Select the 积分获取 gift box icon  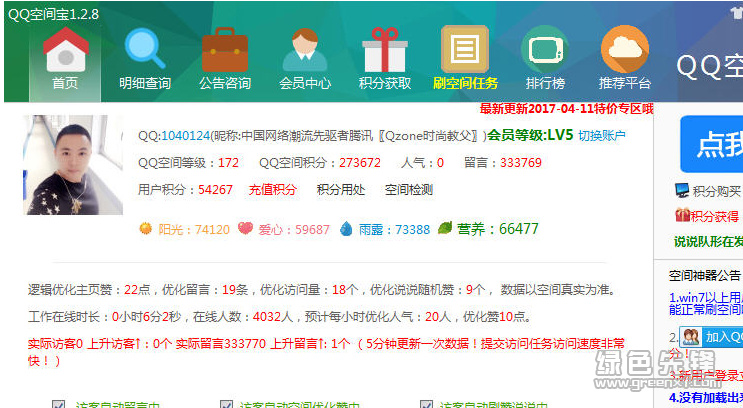point(385,50)
